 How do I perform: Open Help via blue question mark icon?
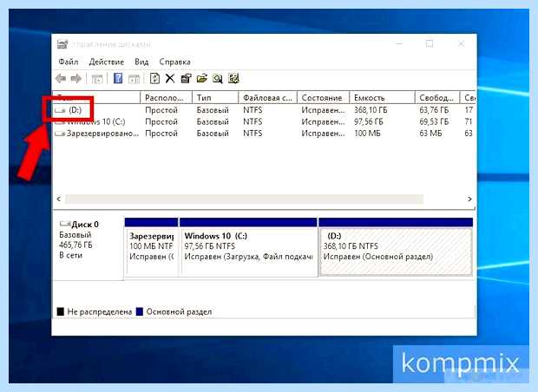(x=118, y=79)
